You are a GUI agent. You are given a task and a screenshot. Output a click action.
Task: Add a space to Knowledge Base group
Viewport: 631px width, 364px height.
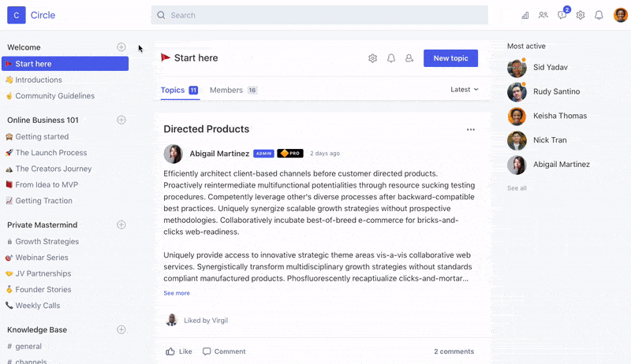pyautogui.click(x=121, y=329)
